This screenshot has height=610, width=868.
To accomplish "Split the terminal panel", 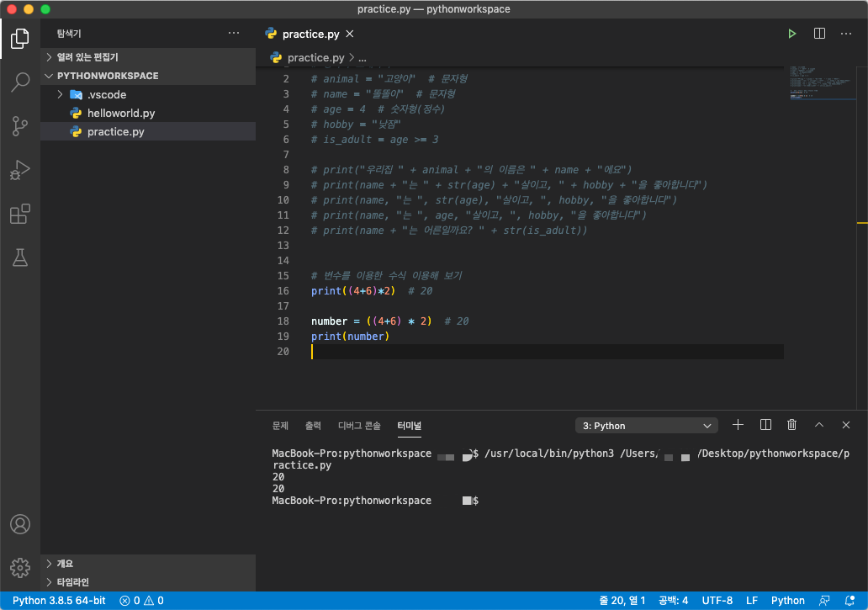I will coord(765,425).
